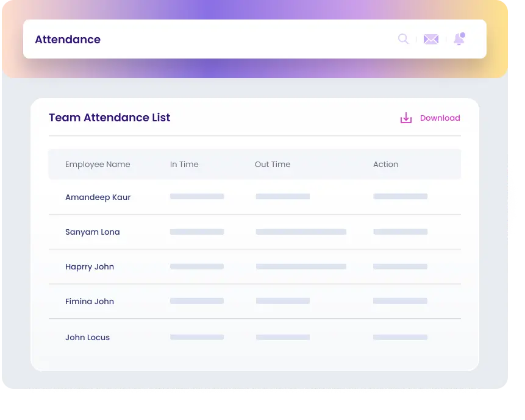Click Sanyam Lona's Out Time cell

301,232
